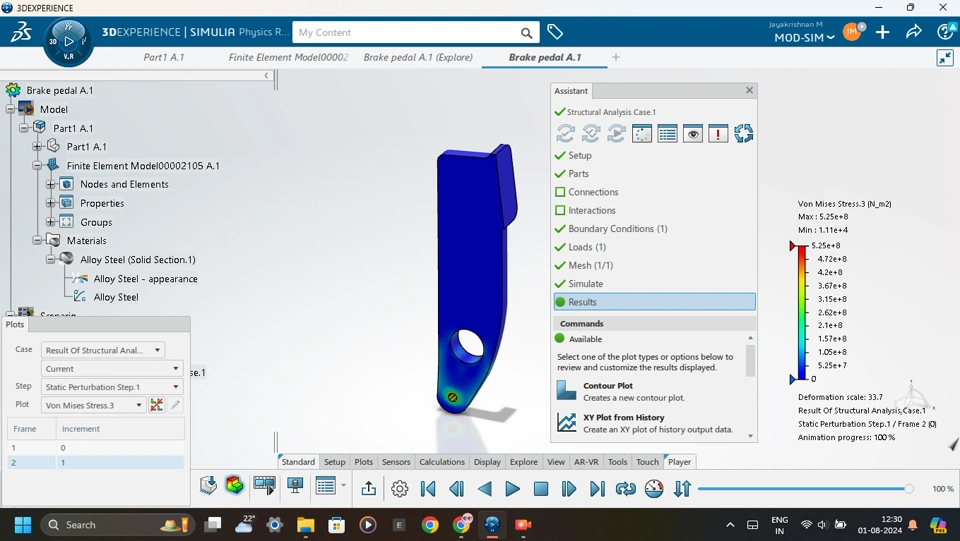This screenshot has height=541, width=960.
Task: Click the export/share upload toolbar icon
Action: click(369, 488)
